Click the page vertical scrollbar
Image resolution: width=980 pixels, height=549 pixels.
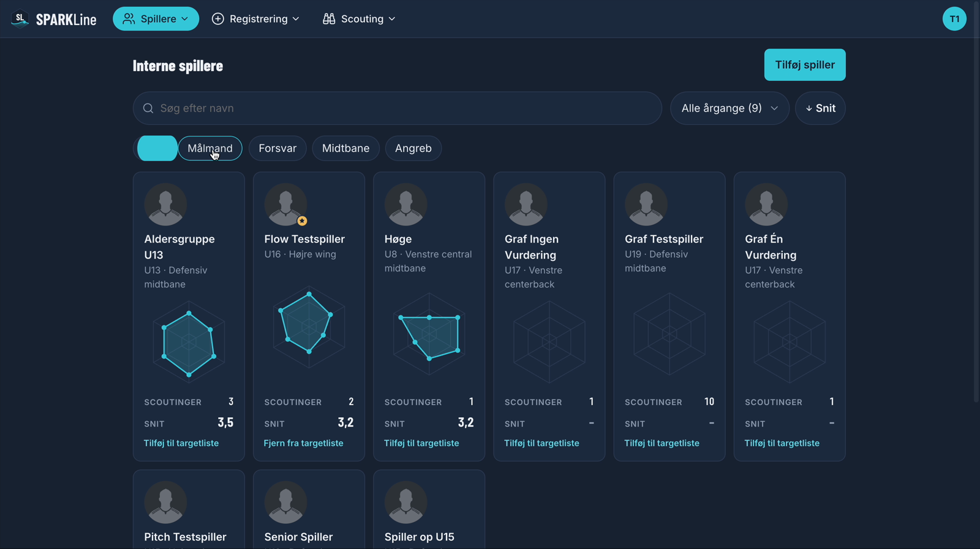click(x=977, y=202)
